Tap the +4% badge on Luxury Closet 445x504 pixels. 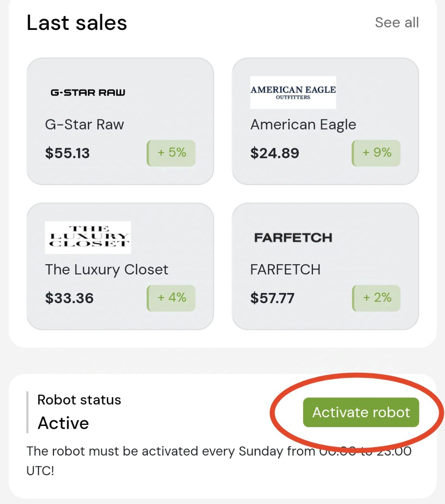[x=171, y=298]
